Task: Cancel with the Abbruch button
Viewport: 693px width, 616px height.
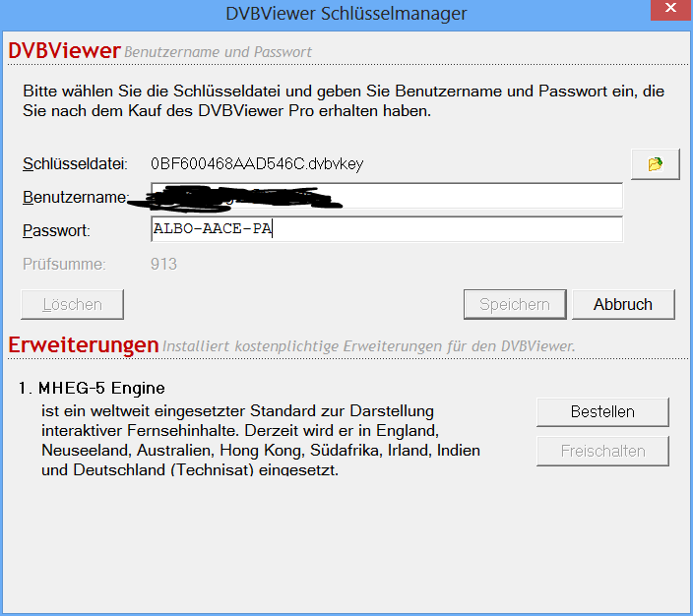Action: click(623, 304)
